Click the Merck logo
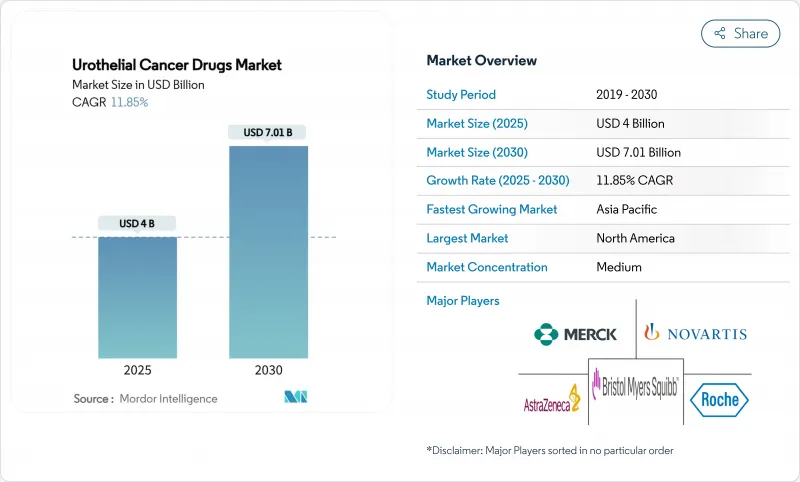The width and height of the screenshot is (800, 482). point(575,333)
